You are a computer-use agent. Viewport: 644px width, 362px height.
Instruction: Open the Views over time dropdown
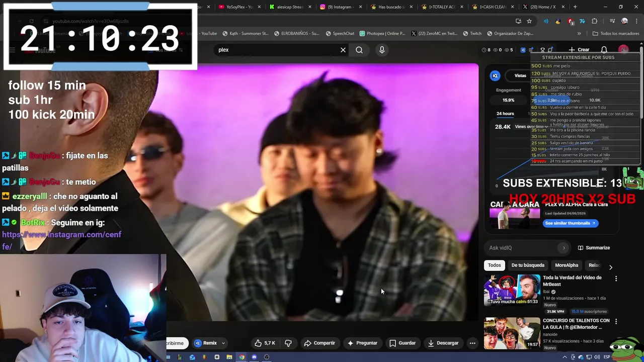coord(530,127)
